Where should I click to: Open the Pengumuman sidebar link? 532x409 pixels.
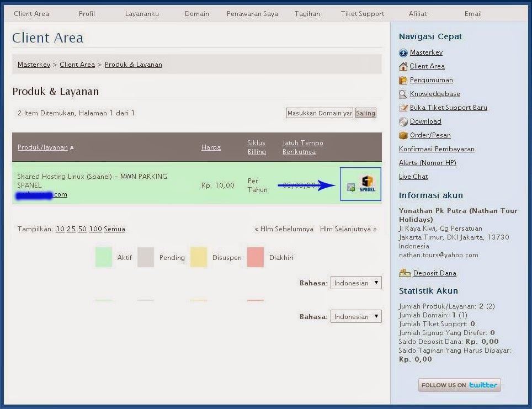431,80
